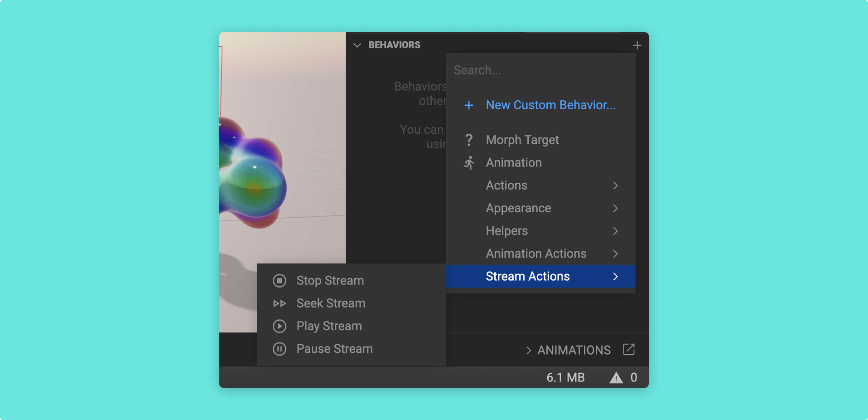Expand the Animations section chevron
The height and width of the screenshot is (420, 868).
pos(528,350)
